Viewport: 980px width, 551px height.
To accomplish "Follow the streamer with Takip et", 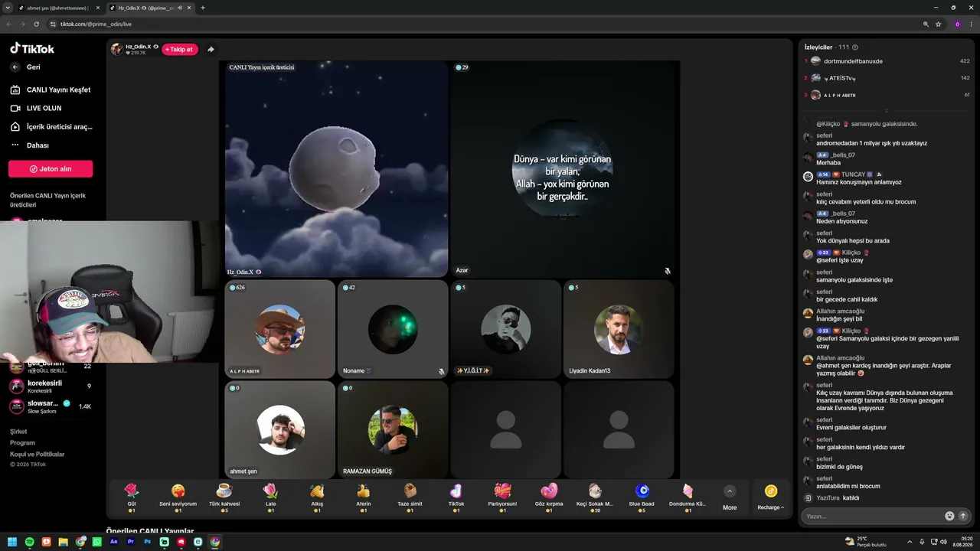I will coord(179,50).
